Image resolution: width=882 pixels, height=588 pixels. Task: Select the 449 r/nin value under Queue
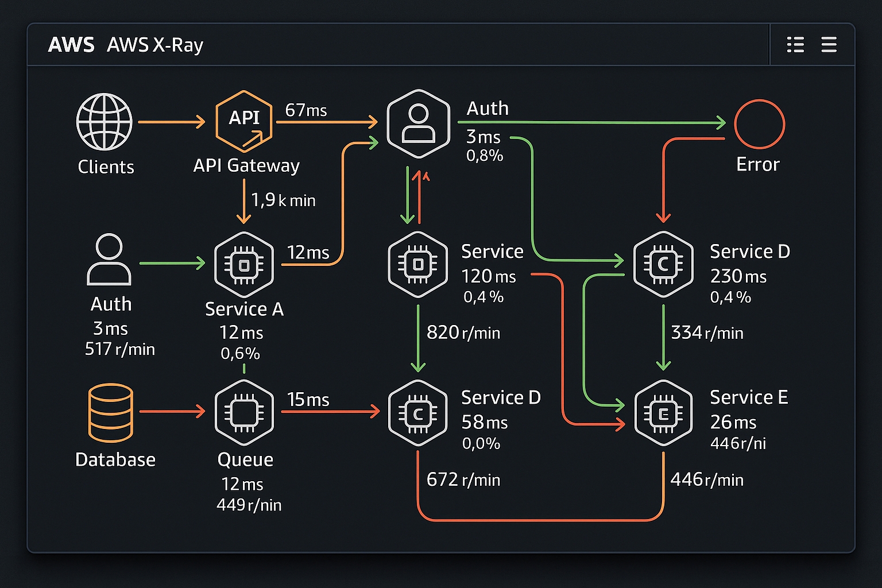(249, 505)
